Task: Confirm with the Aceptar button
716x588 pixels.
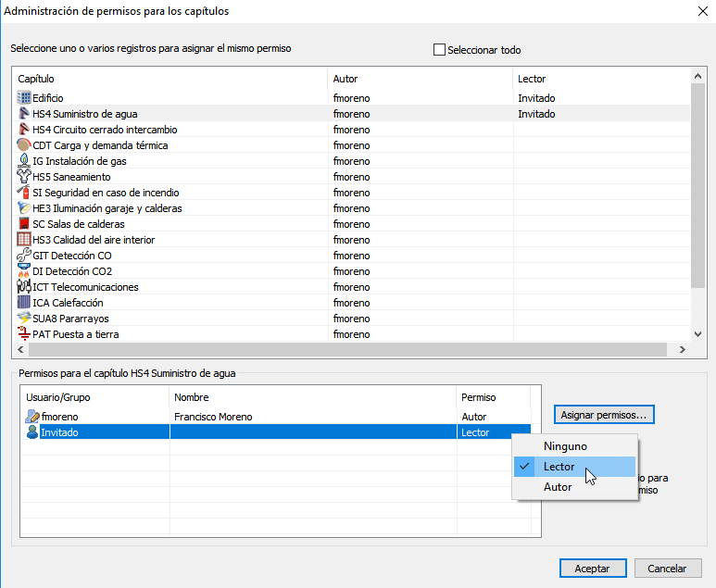Action: pos(593,569)
